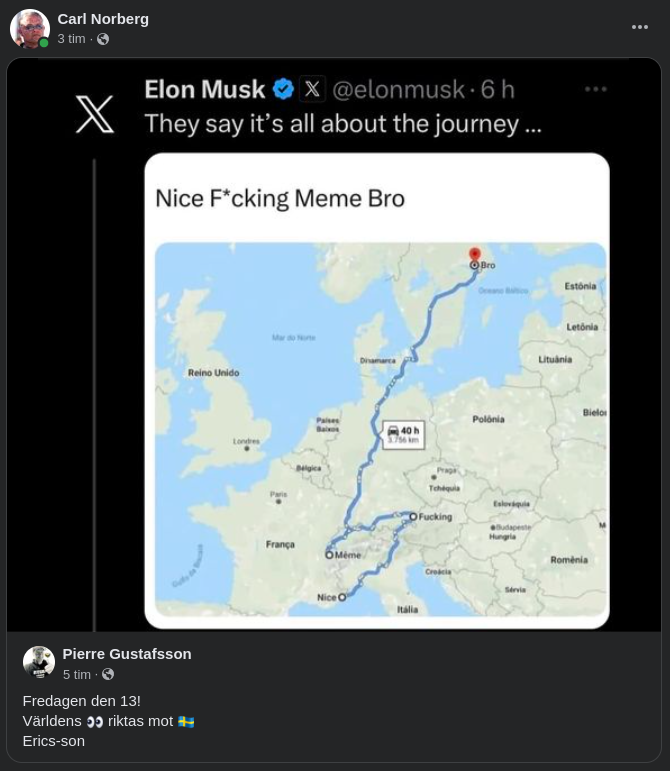Open Pierre Gustafsson's profile avatar

[x=39, y=663]
